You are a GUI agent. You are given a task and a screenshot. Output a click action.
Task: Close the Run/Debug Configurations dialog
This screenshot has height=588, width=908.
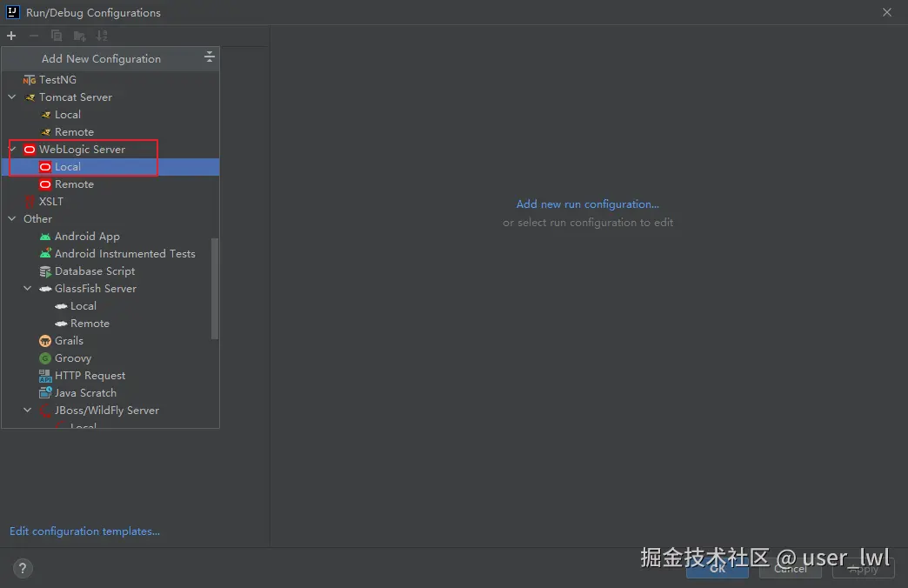tap(886, 12)
